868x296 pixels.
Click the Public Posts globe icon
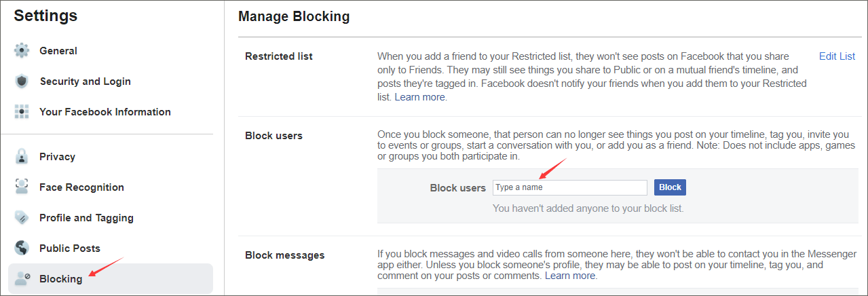[x=22, y=248]
